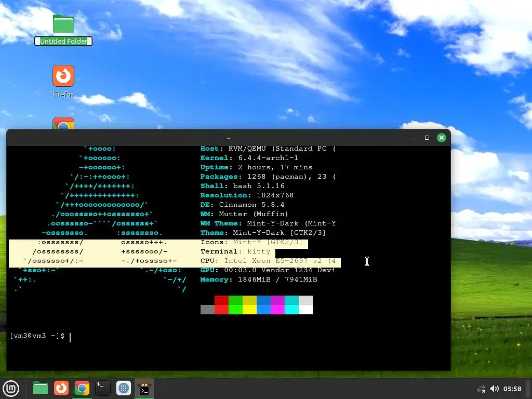The width and height of the screenshot is (532, 399).
Task: Click the "WM: Mutter (Muffin)" line
Action: tap(244, 214)
